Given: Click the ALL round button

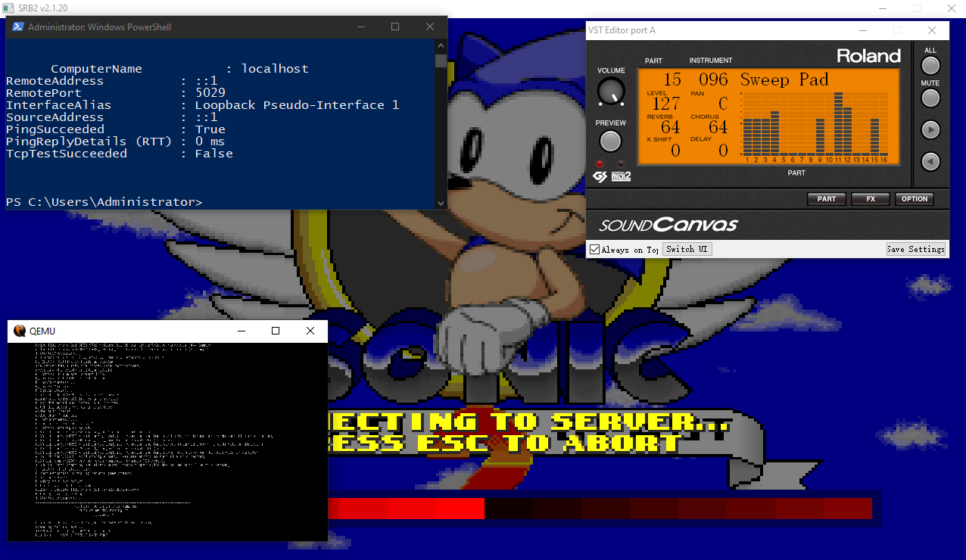Looking at the screenshot, I should tap(930, 65).
